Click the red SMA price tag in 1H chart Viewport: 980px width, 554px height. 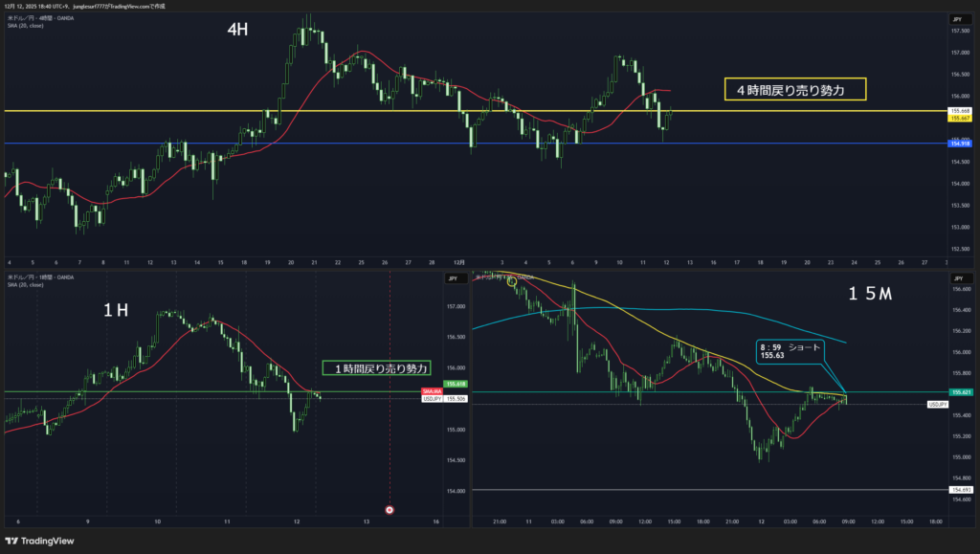431,391
